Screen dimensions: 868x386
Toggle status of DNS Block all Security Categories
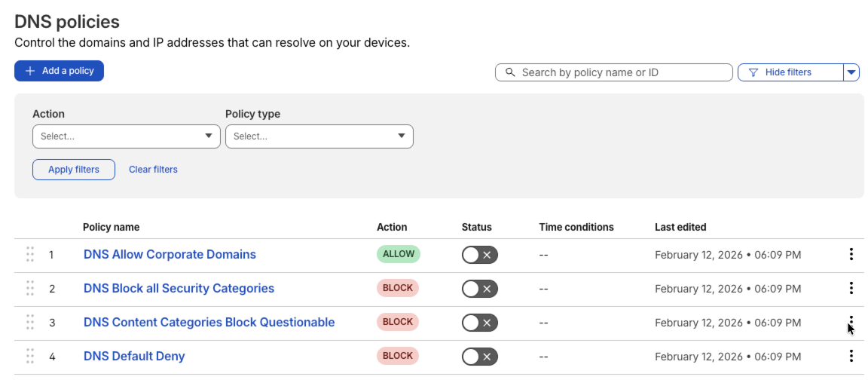479,289
